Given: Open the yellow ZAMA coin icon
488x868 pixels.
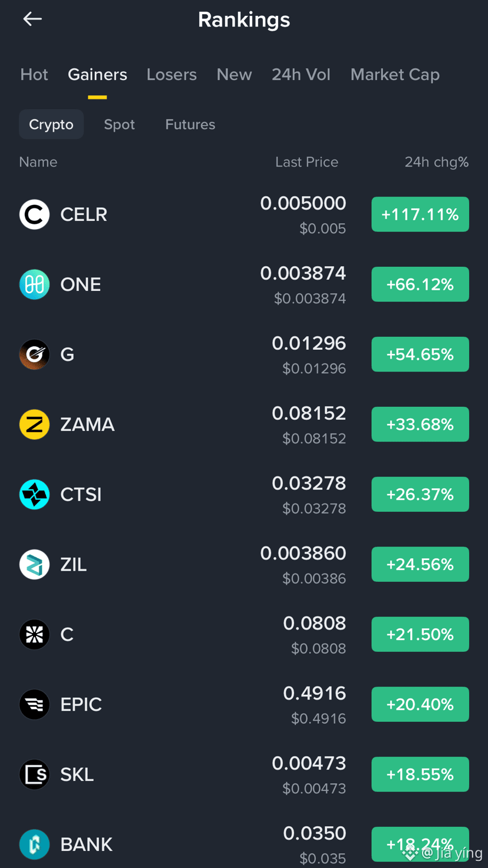Looking at the screenshot, I should click(x=34, y=425).
